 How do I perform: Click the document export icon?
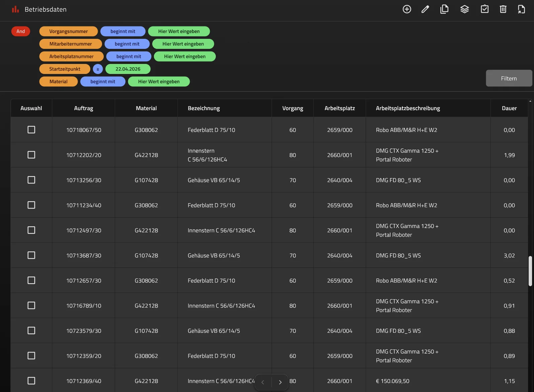pyautogui.click(x=522, y=9)
